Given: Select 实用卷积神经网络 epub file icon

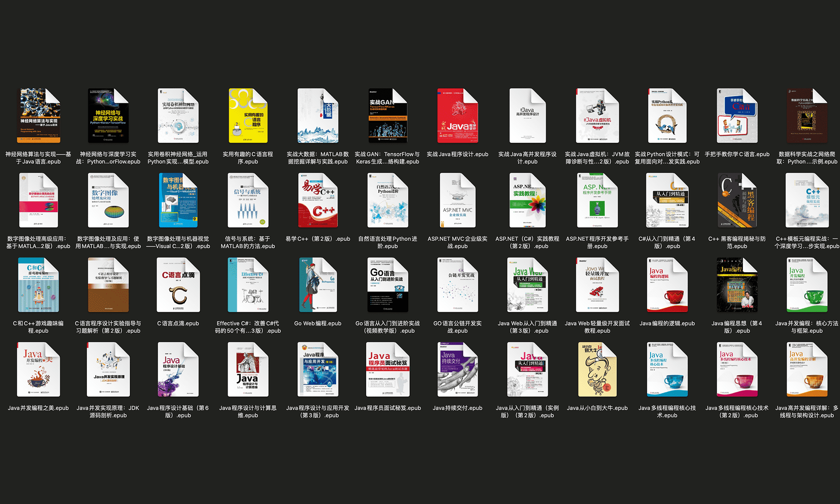Looking at the screenshot, I should click(178, 115).
